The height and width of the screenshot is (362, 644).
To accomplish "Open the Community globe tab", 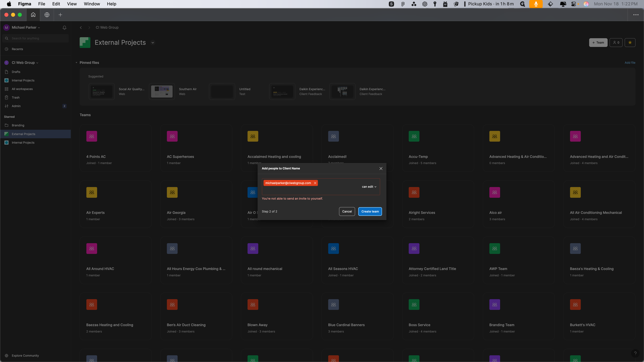I will tap(47, 15).
